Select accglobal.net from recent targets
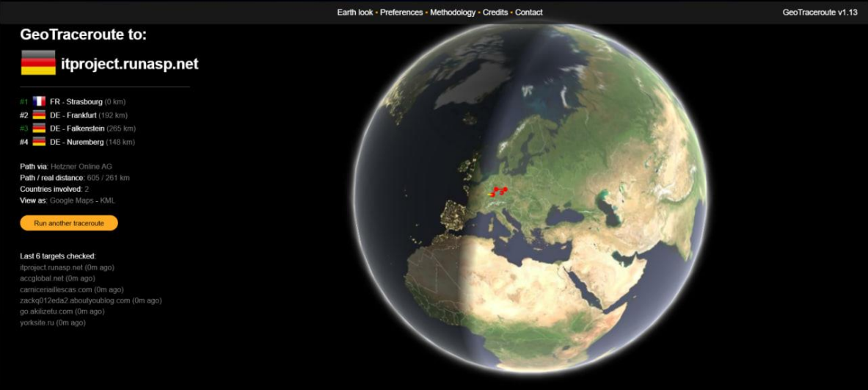Screen dimensions: 868x390 pos(42,278)
